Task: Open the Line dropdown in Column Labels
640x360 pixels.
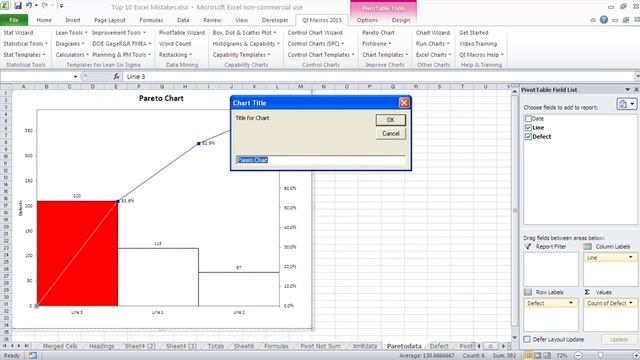Action: 631,258
